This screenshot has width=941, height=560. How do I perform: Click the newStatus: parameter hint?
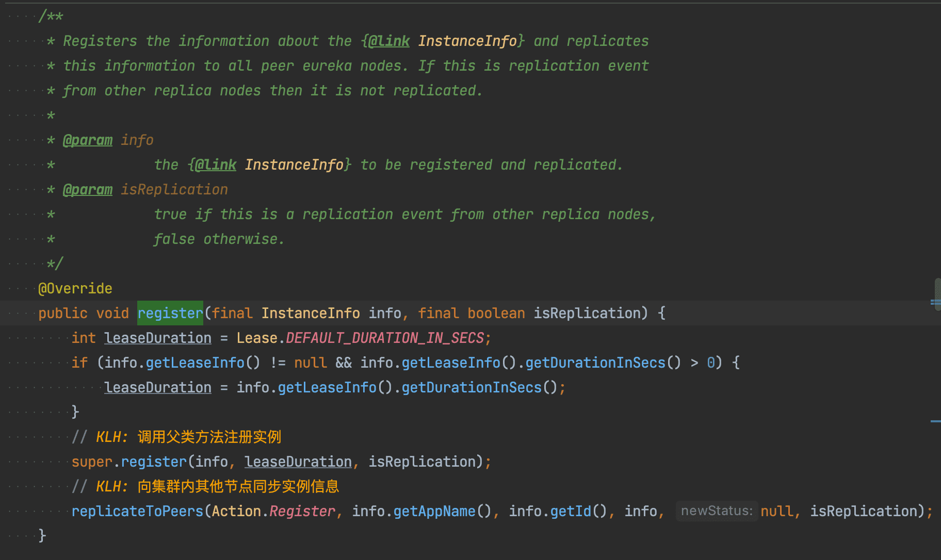(717, 511)
